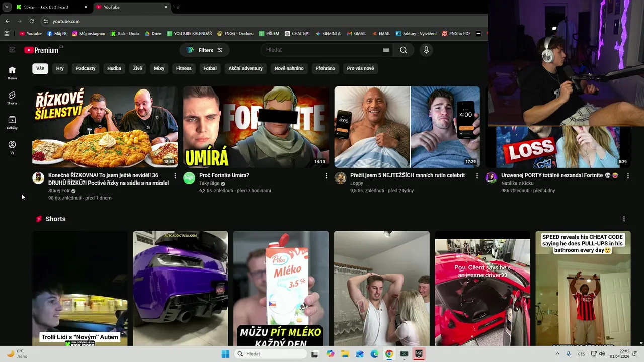This screenshot has width=644, height=362.
Task: Launch Epic Games from the taskbar
Action: tap(418, 354)
